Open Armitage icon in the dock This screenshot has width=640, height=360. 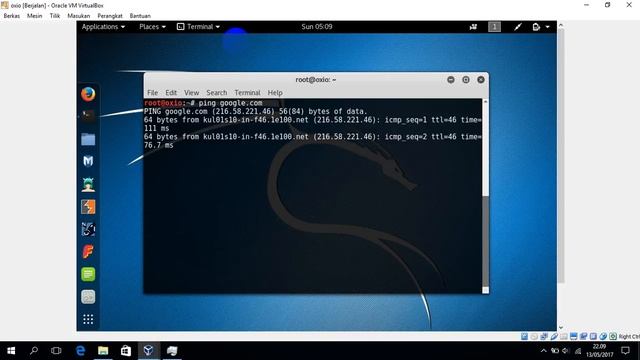click(88, 184)
